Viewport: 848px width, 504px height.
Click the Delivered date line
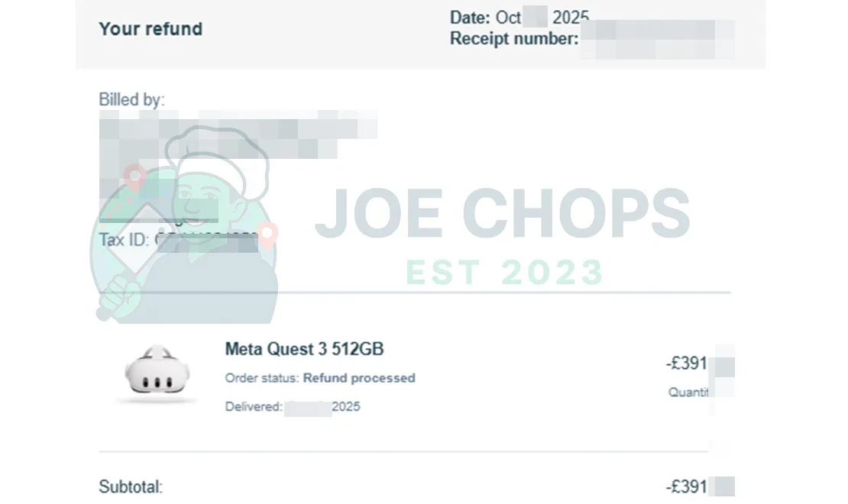pyautogui.click(x=293, y=407)
